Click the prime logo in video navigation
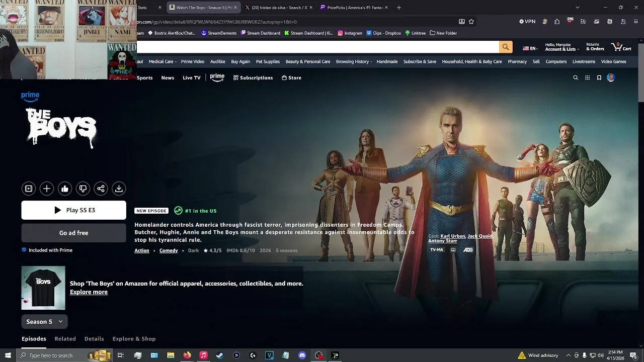Image resolution: width=644 pixels, height=362 pixels. [217, 77]
